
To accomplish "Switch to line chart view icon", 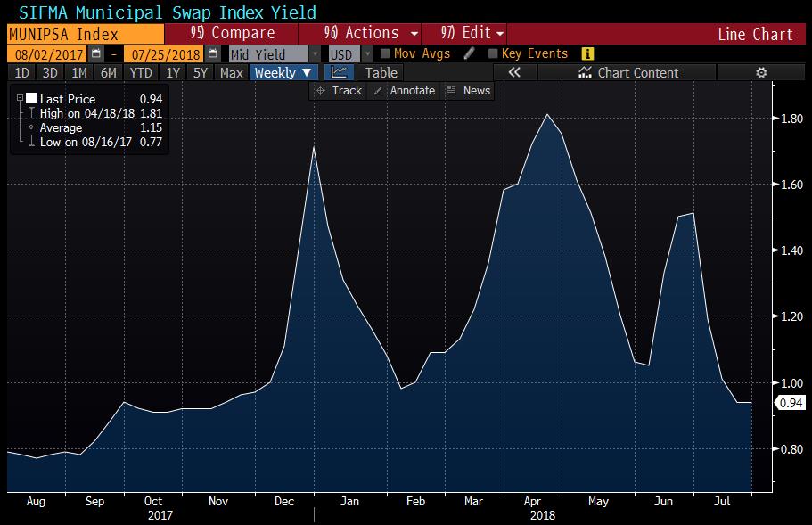I will pyautogui.click(x=339, y=72).
